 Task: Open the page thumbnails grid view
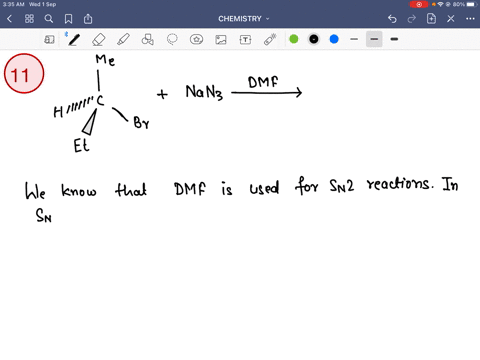point(29,19)
